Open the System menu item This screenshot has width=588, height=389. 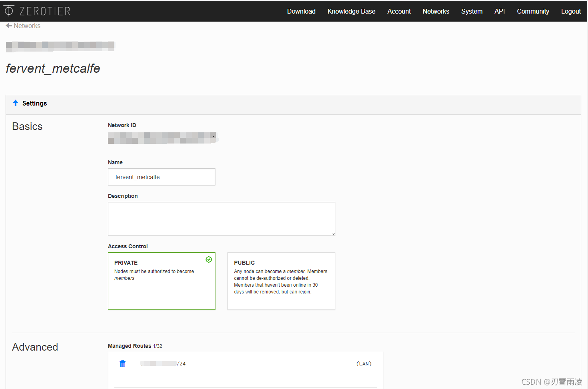click(472, 11)
